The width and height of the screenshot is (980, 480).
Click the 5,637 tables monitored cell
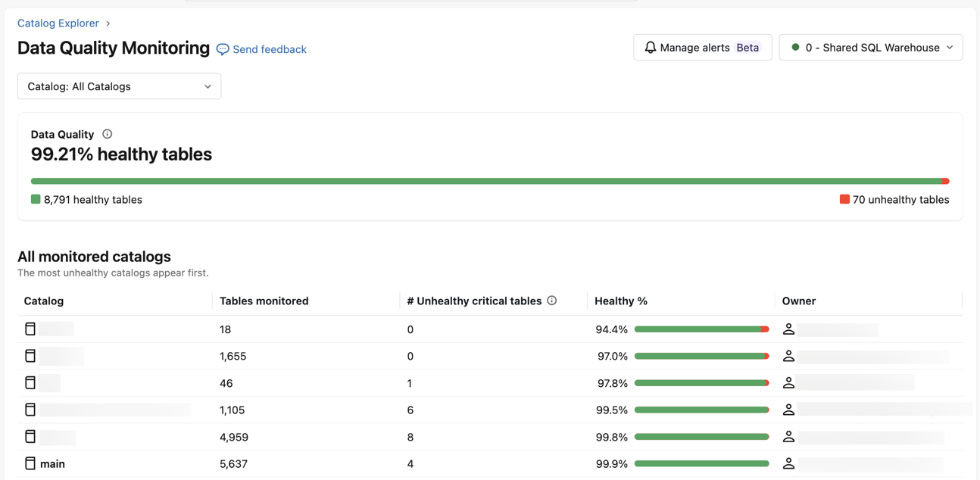(233, 463)
